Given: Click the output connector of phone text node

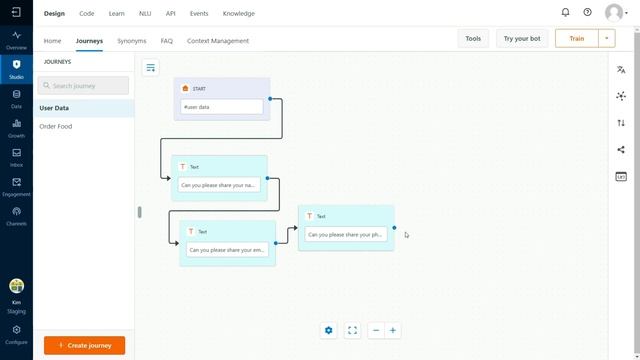Looking at the screenshot, I should point(394,228).
